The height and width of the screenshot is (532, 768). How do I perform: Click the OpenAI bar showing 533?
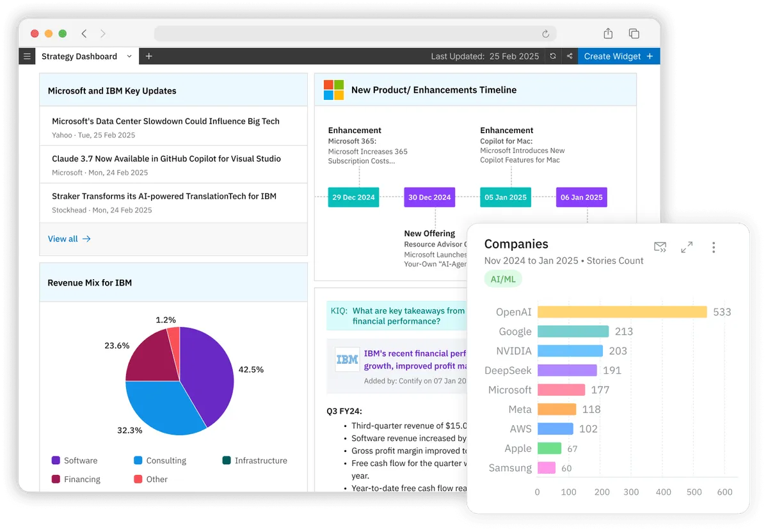coord(622,312)
